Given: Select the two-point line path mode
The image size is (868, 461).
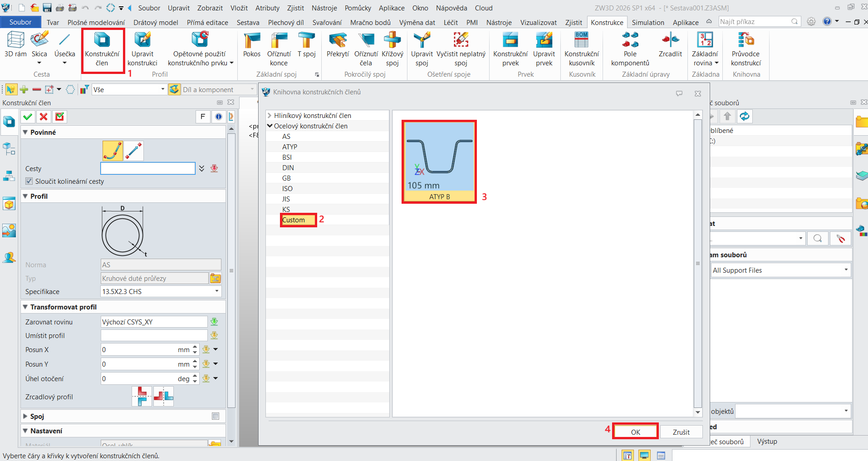Looking at the screenshot, I should point(133,151).
